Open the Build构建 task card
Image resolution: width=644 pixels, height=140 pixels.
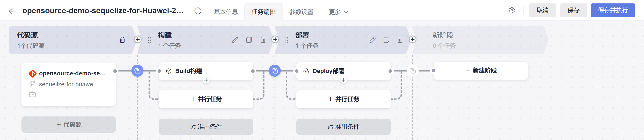[206, 71]
